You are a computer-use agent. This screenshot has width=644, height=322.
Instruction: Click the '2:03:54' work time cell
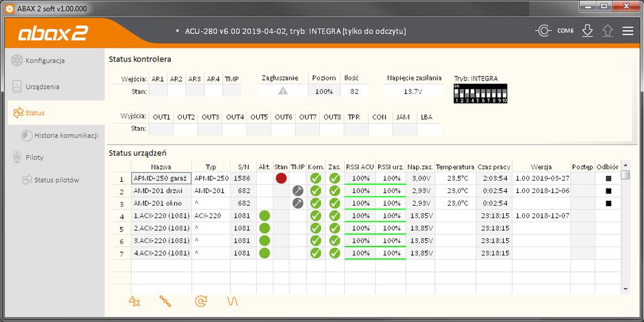(495, 179)
